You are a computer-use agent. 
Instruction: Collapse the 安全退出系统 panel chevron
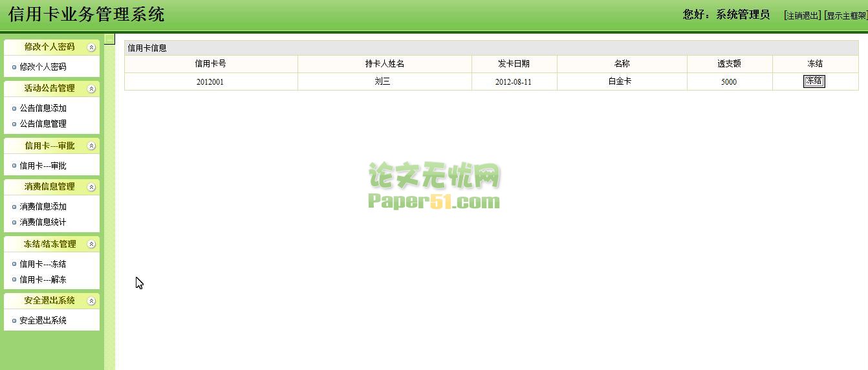91,301
